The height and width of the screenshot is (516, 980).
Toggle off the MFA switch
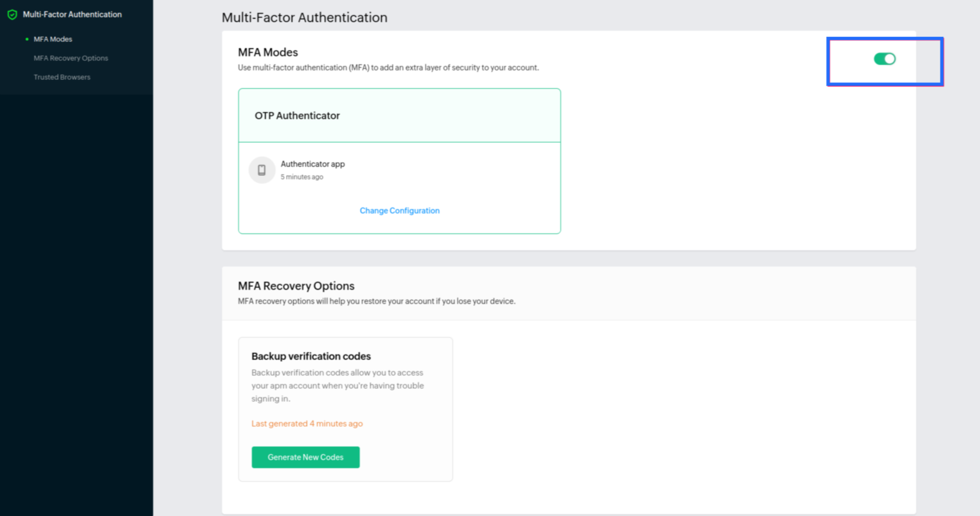[884, 59]
